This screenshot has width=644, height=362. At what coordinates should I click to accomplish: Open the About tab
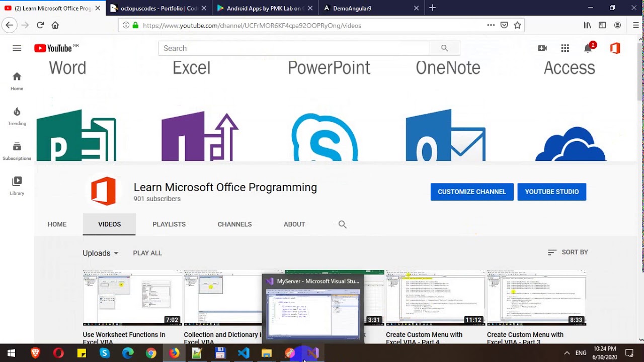[294, 224]
